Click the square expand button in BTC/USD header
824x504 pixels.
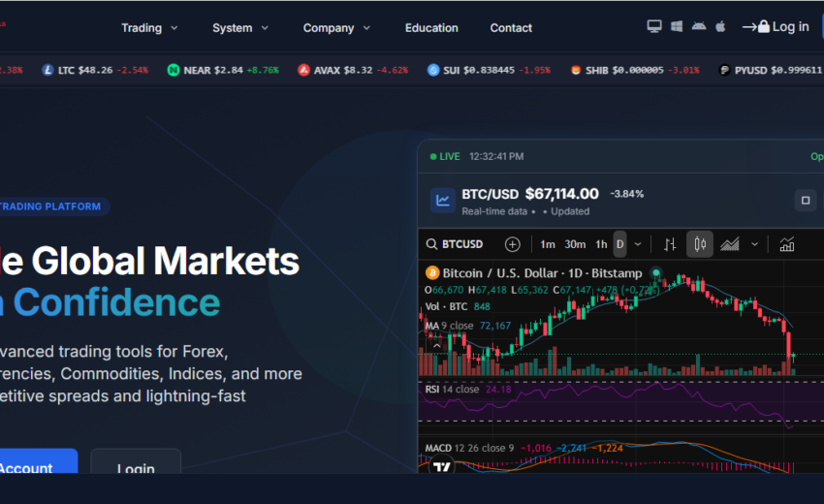[x=805, y=201]
